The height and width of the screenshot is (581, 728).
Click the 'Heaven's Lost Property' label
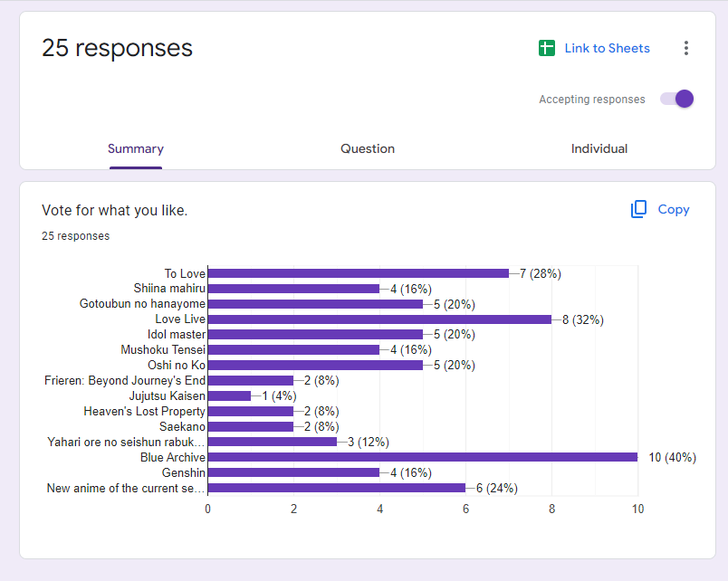[x=144, y=411]
